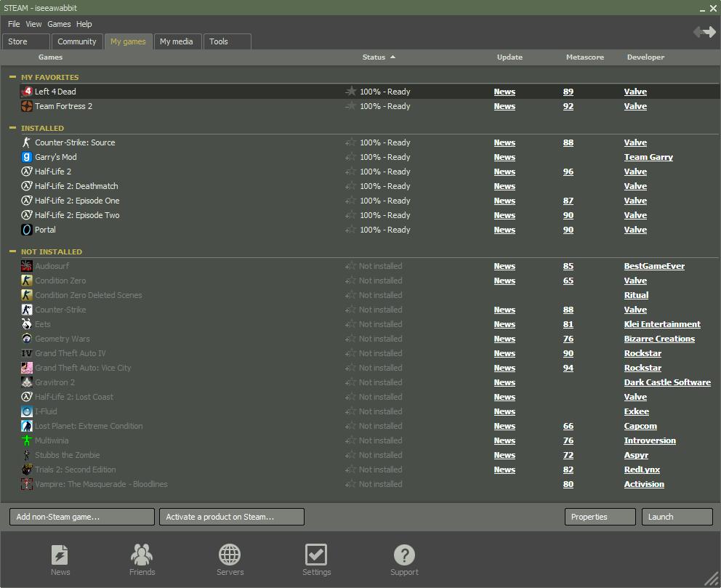Click the Half-Life 2: Episode Two icon
721x588 pixels.
(x=27, y=215)
